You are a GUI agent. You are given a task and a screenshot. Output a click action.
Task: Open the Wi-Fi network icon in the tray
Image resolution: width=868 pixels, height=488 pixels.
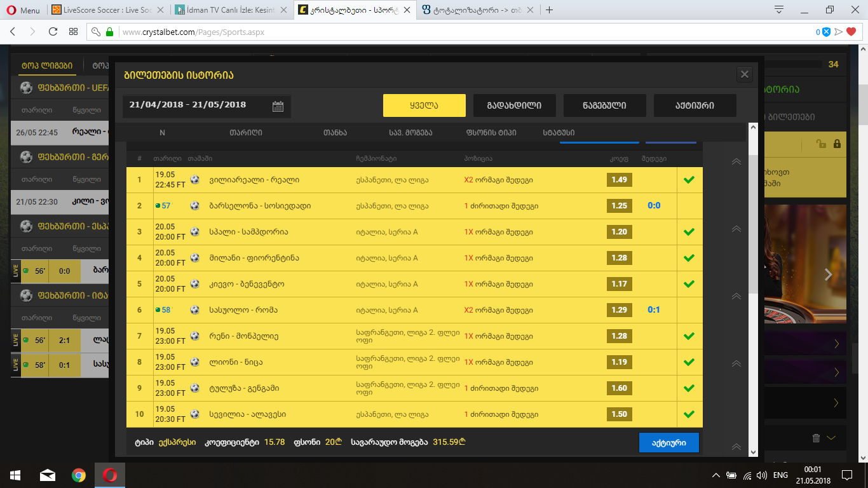[x=747, y=475]
